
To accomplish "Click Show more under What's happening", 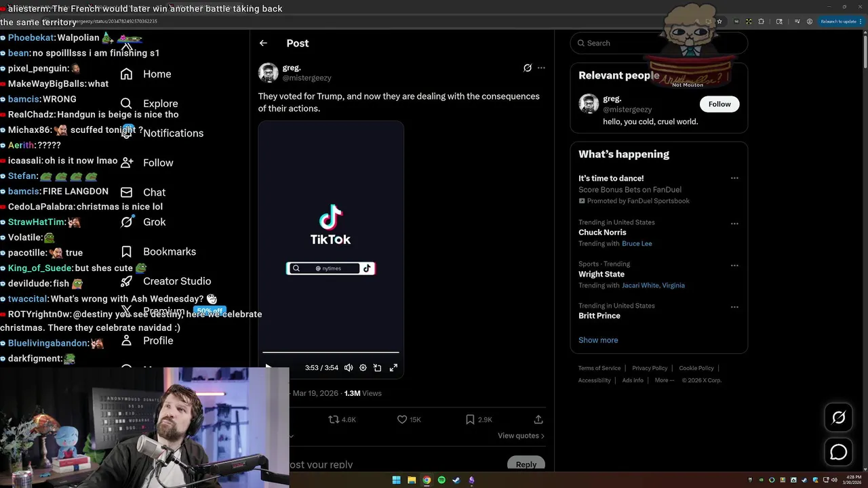I will pyautogui.click(x=598, y=340).
